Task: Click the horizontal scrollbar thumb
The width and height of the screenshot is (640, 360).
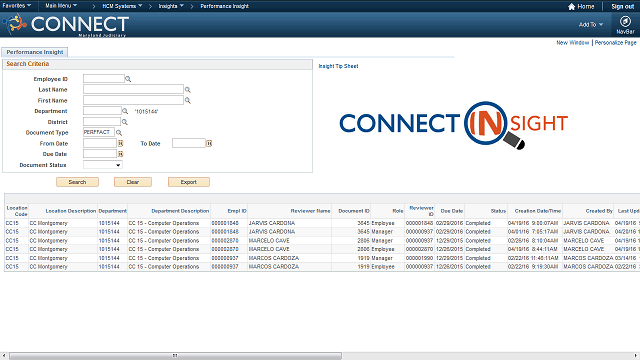Action: coord(175,356)
